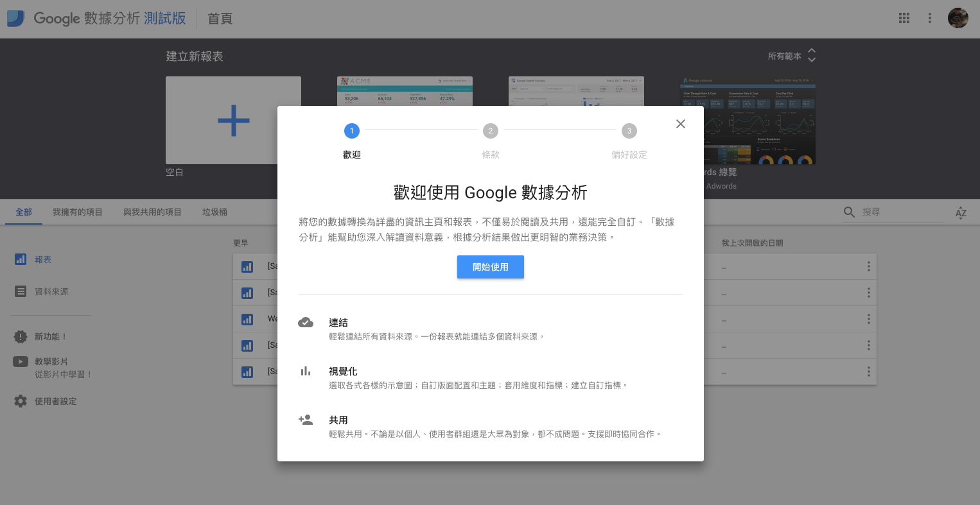Open the vertical three-dot options menu in header
Image resolution: width=980 pixels, height=505 pixels.
point(929,19)
